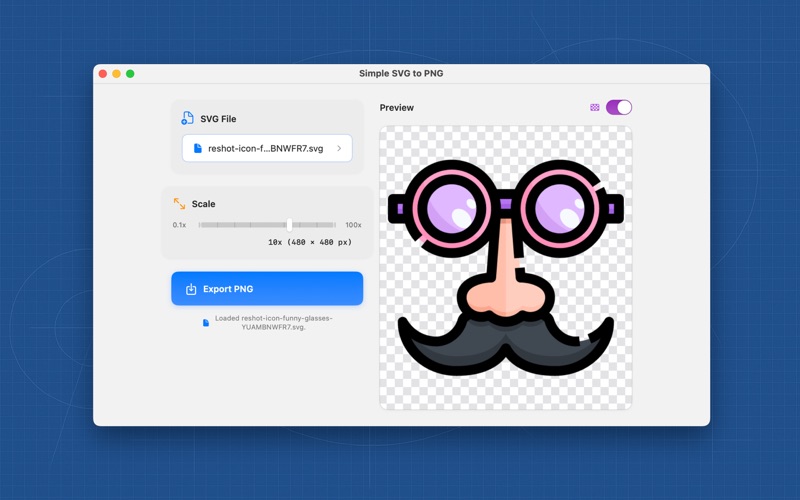Click the 'Scale' heading
This screenshot has height=500, width=800.
pos(203,204)
